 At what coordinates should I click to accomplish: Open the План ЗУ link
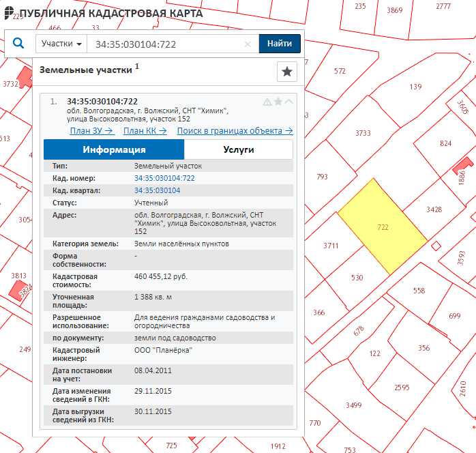(91, 131)
